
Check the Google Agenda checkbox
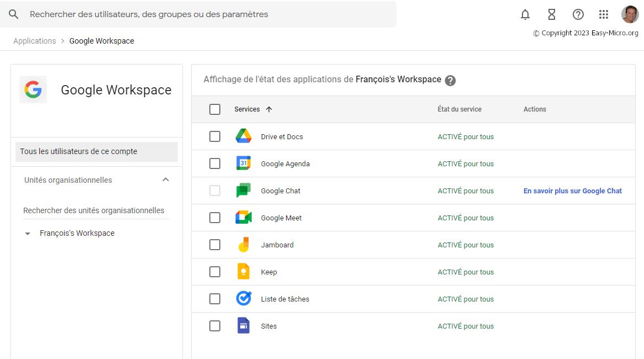coord(215,163)
